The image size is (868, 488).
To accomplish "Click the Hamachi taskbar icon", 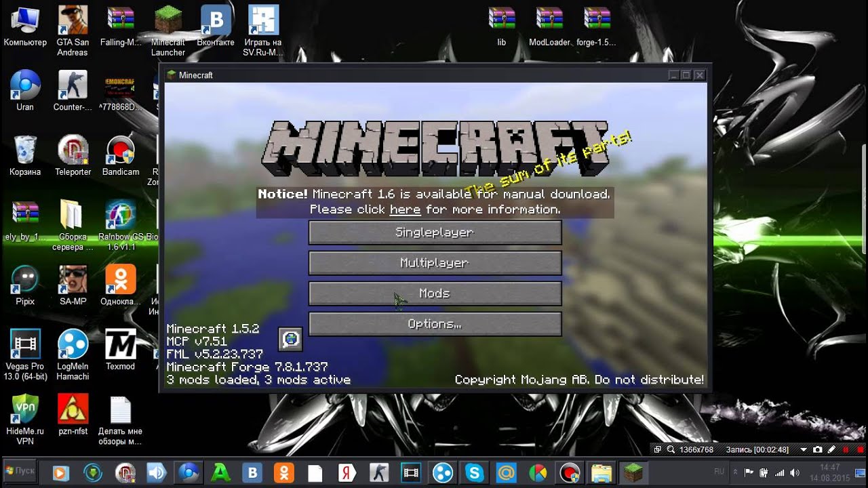I will pos(442,472).
